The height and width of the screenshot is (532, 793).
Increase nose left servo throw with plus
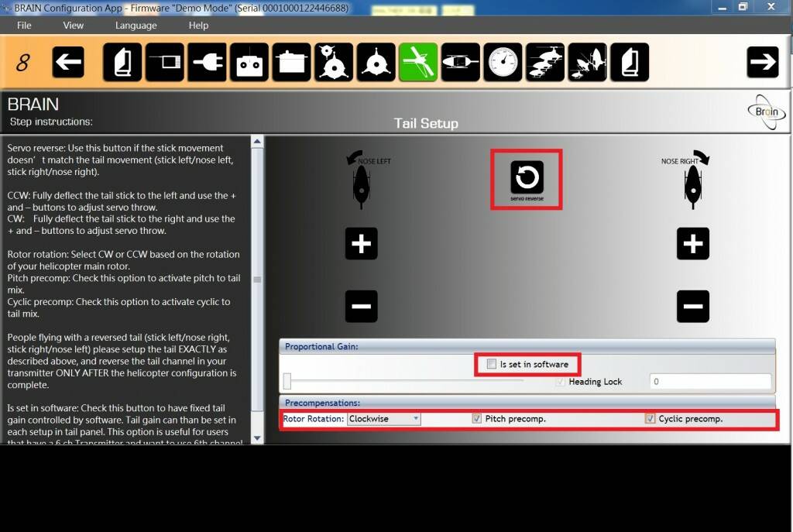361,244
